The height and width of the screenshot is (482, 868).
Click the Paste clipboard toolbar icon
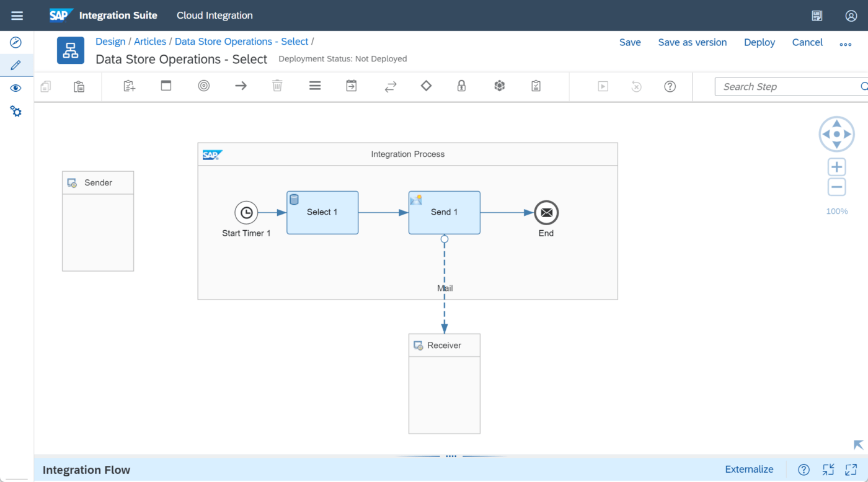click(x=79, y=86)
